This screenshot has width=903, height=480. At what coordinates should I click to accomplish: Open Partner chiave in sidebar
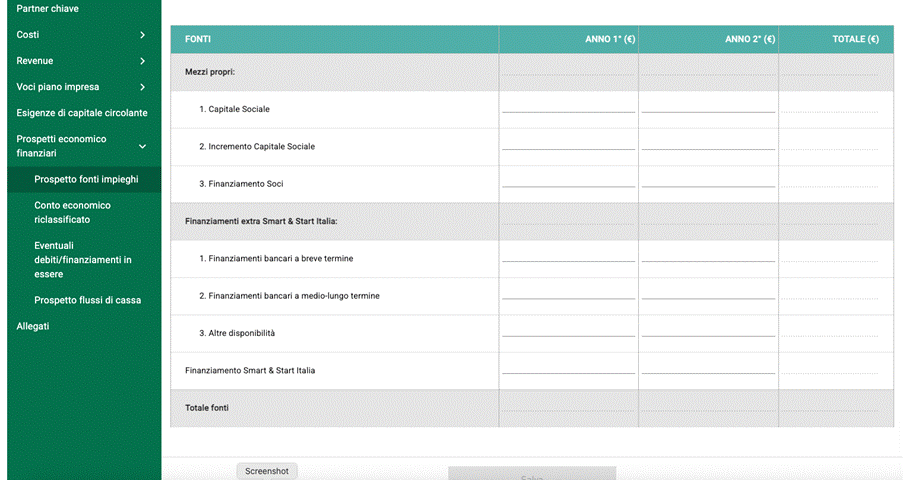pyautogui.click(x=48, y=9)
